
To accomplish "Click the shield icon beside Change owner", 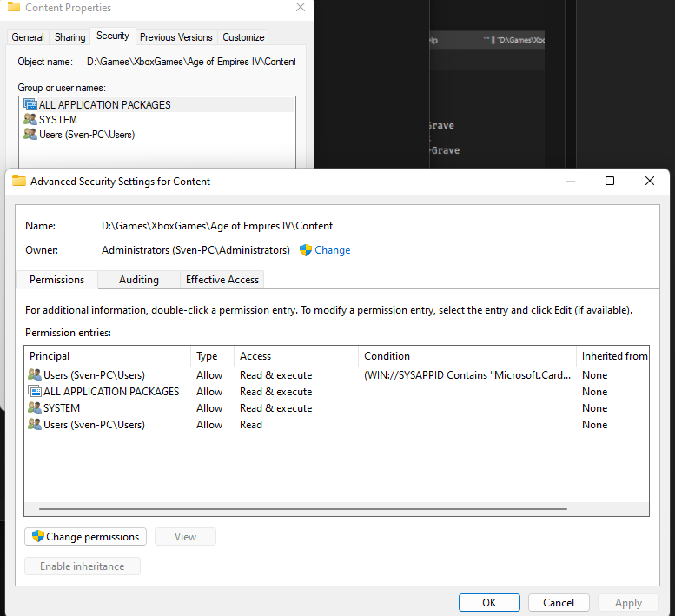I will click(x=306, y=250).
